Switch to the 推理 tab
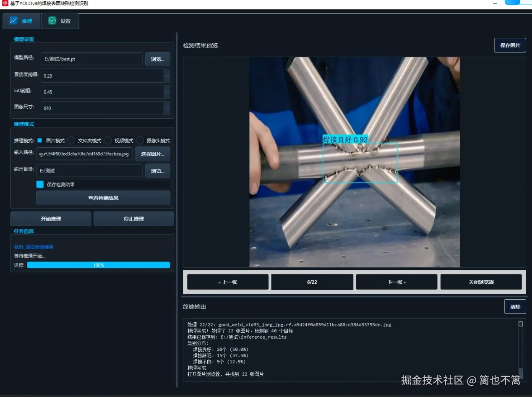The image size is (532, 397). click(x=21, y=21)
